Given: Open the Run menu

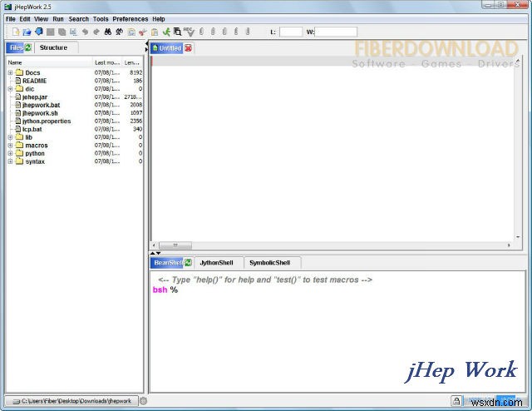Looking at the screenshot, I should click(58, 19).
